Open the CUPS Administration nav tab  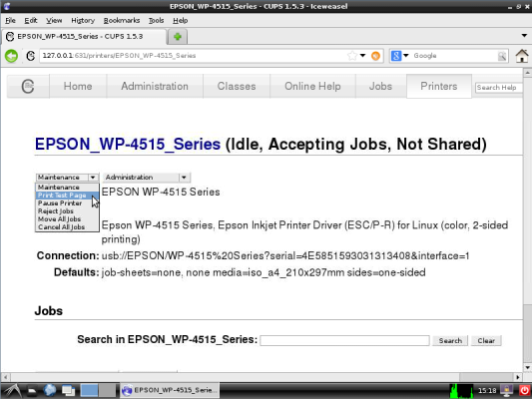[x=155, y=86]
